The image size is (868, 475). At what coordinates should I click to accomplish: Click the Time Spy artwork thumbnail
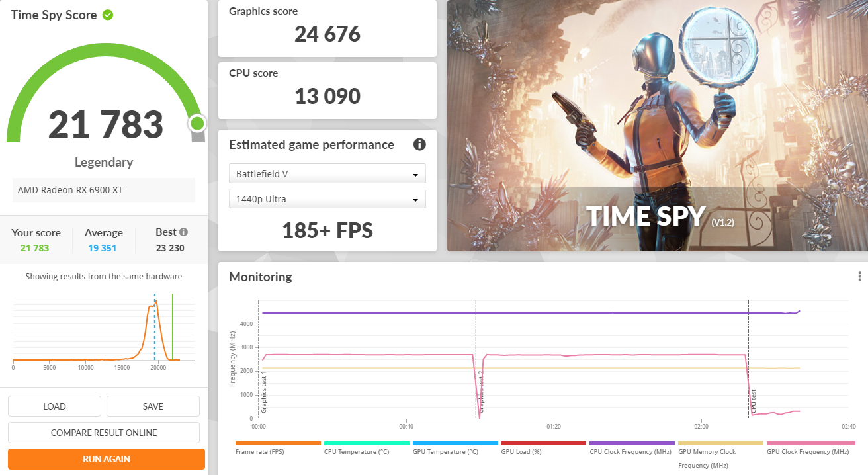point(658,126)
